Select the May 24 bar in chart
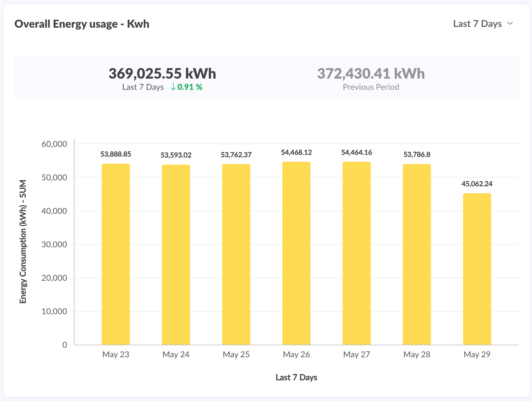Viewport: 532px width, 401px height. (176, 255)
